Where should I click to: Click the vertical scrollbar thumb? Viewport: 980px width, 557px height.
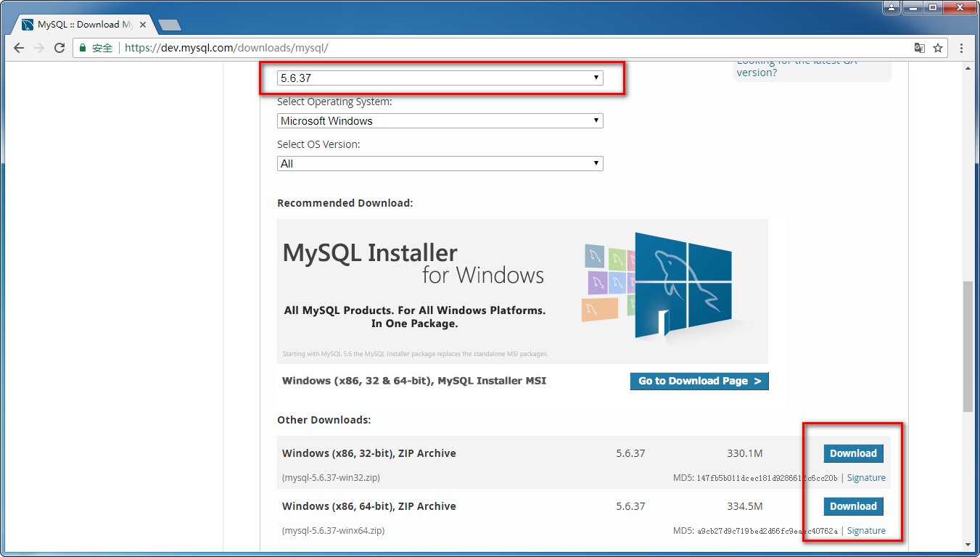pos(968,347)
